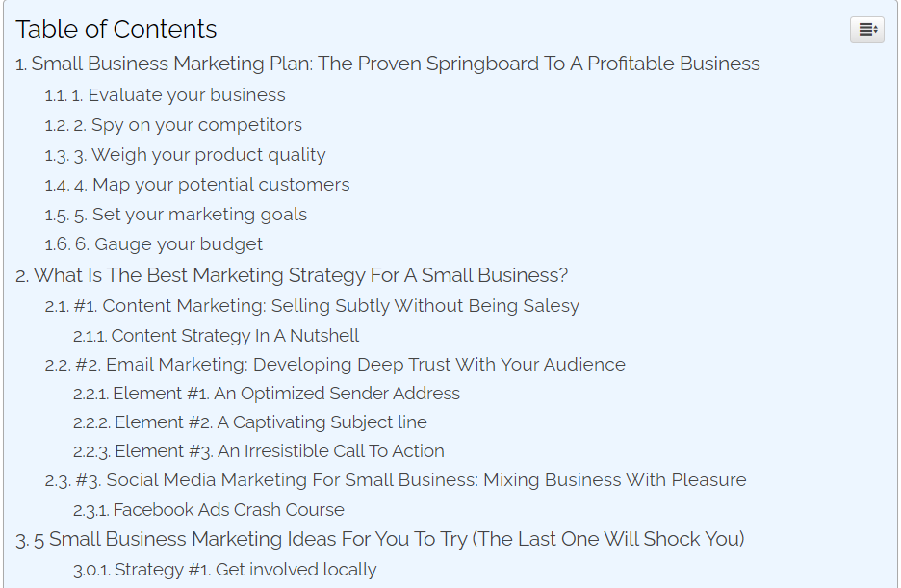
Task: Go to 'Strategy #1. Get involved locally'
Action: click(224, 570)
